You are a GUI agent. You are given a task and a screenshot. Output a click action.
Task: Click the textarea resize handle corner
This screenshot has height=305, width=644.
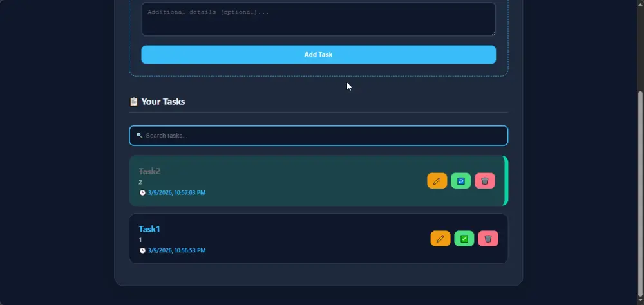(493, 33)
